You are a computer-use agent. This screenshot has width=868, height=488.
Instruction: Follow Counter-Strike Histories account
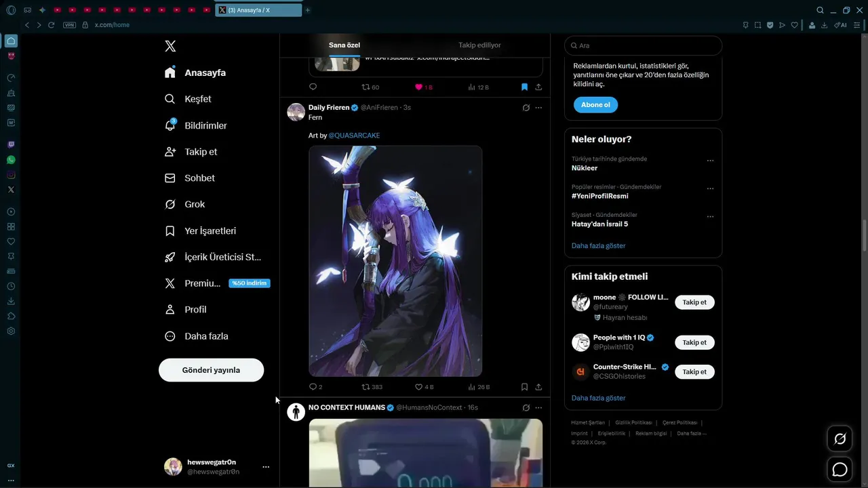[694, 371]
